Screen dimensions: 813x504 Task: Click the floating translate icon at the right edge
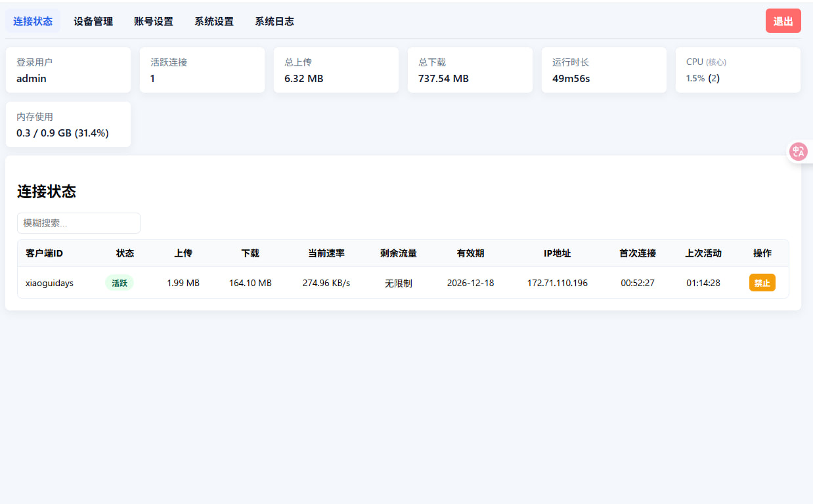(799, 152)
